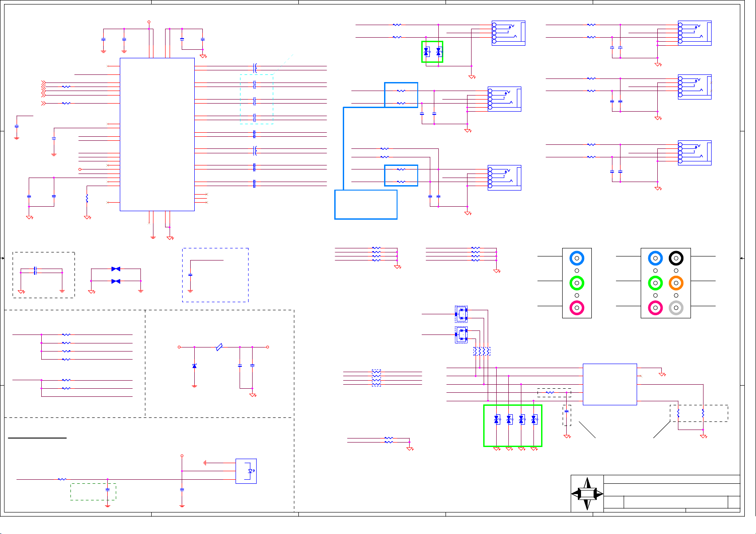Click the lower bidirectional diode symbol
Viewport: 756px width, 534px height.
pyautogui.click(x=116, y=281)
